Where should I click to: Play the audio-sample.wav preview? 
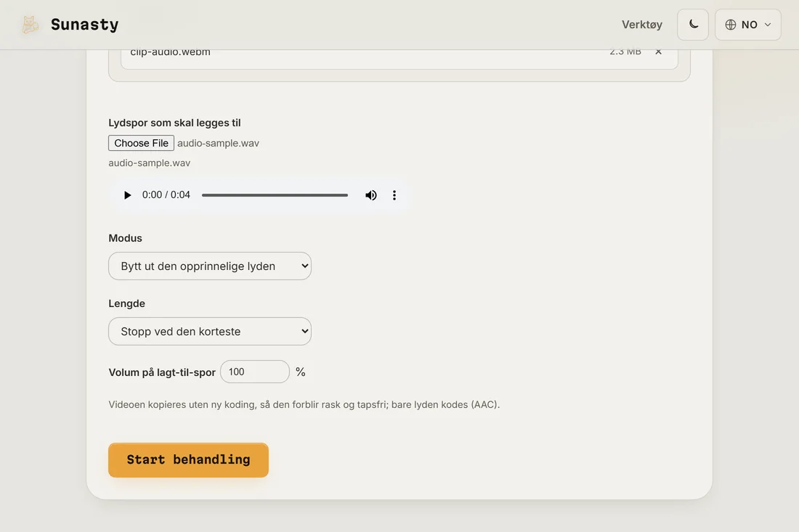(127, 195)
